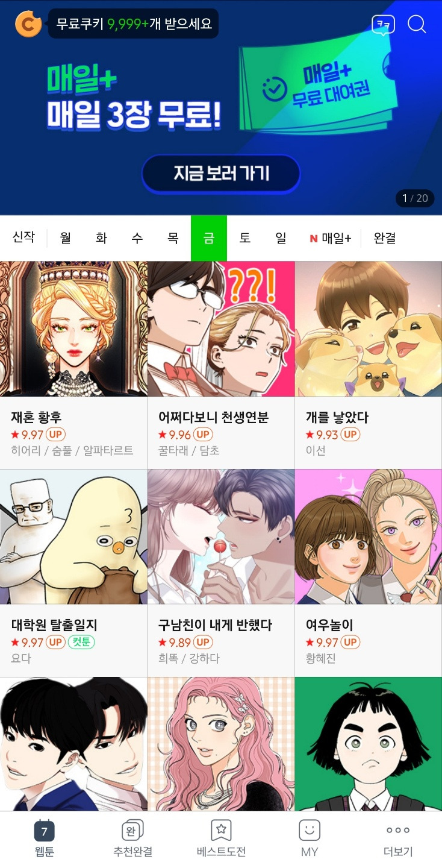
Task: Open the 1 / 20 banner page indicator
Action: click(x=415, y=198)
